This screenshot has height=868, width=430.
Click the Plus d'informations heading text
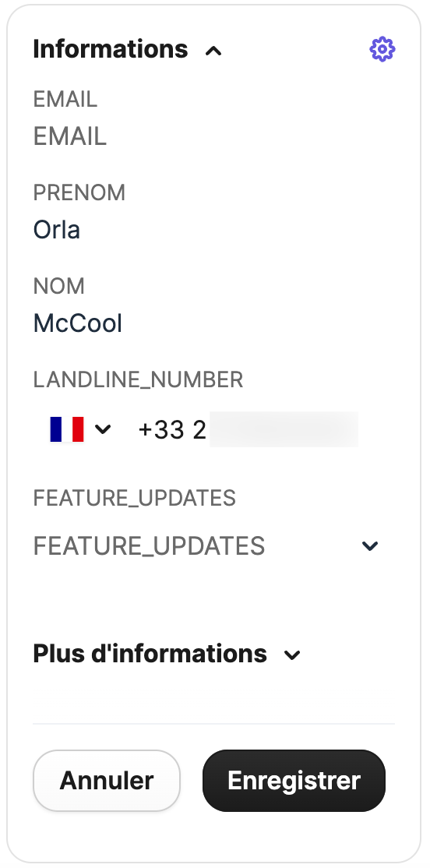pos(150,654)
